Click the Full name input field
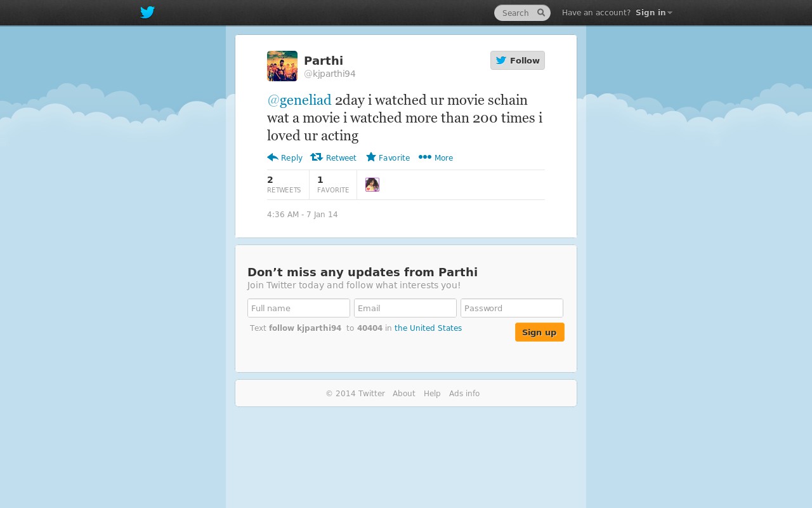Image resolution: width=812 pixels, height=508 pixels. (x=299, y=308)
